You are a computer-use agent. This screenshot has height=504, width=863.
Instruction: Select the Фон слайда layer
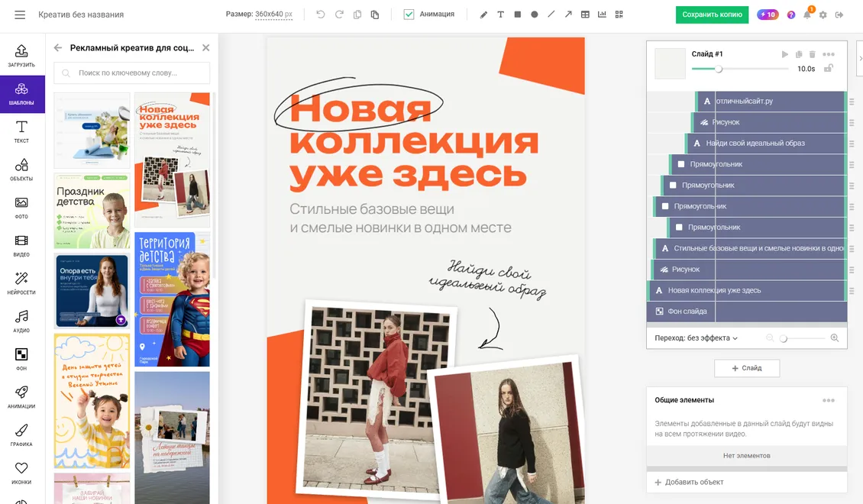pos(747,312)
